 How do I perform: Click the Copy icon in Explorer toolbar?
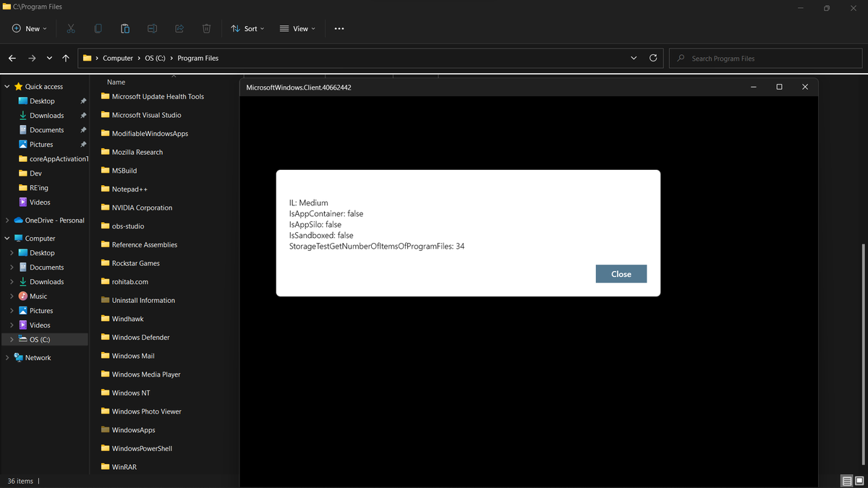coord(98,29)
